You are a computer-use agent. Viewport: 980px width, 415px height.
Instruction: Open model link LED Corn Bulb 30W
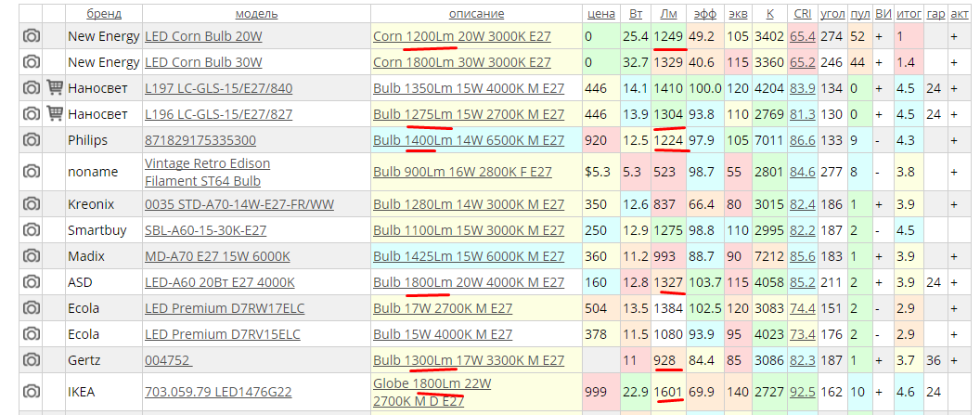203,62
